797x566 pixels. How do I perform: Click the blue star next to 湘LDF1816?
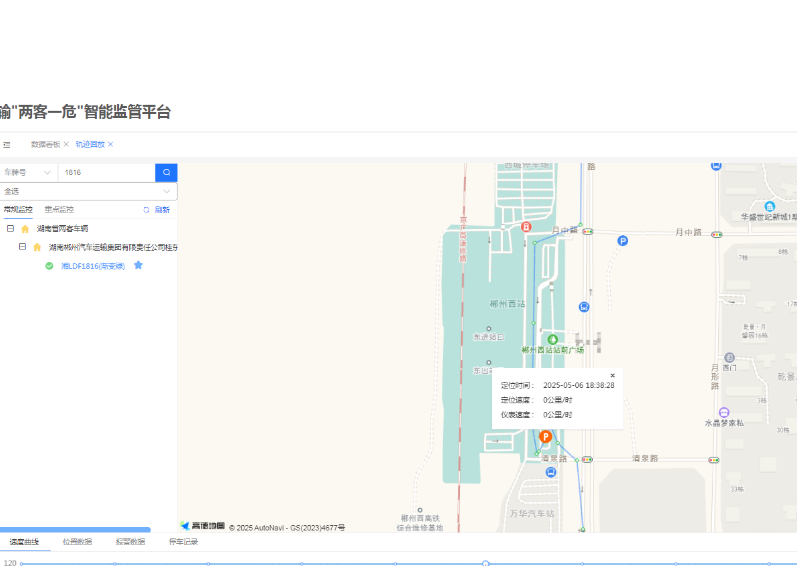pos(139,265)
